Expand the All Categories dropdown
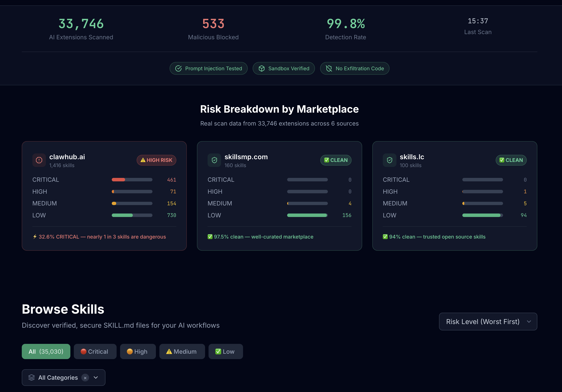 pos(95,377)
